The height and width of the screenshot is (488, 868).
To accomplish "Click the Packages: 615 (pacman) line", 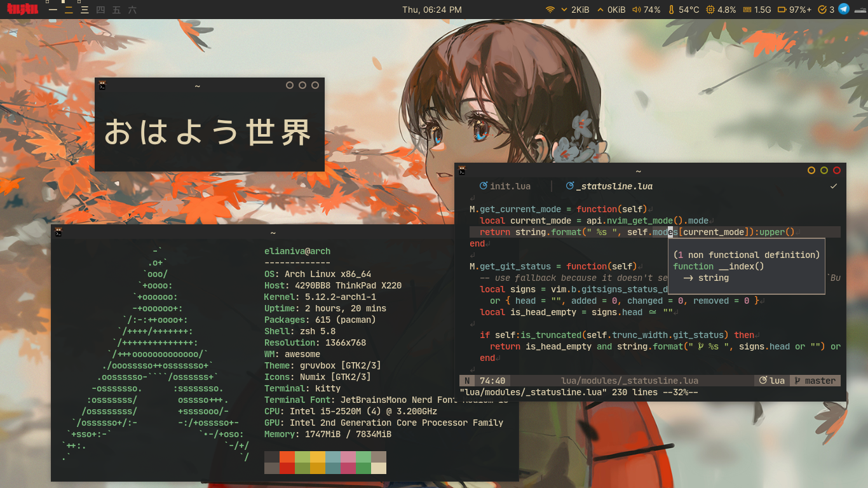I will [x=320, y=320].
